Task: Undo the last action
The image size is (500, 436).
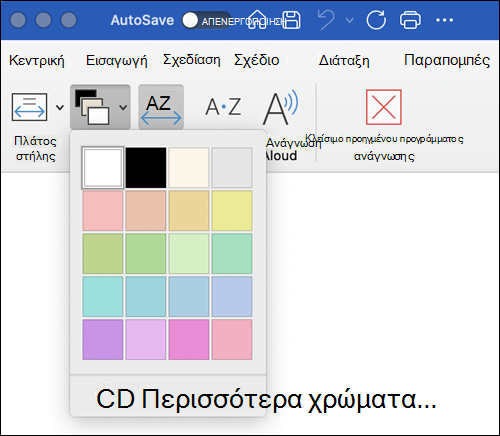Action: pyautogui.click(x=326, y=20)
